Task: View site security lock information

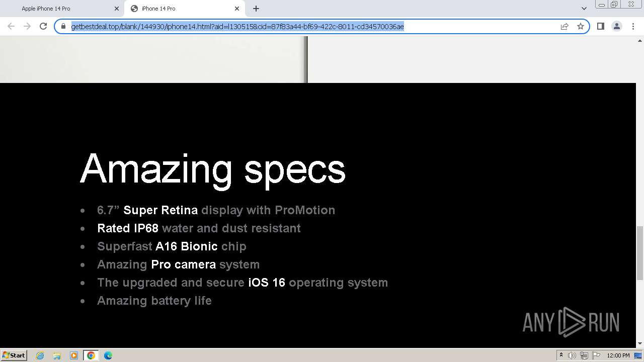Action: (x=63, y=26)
